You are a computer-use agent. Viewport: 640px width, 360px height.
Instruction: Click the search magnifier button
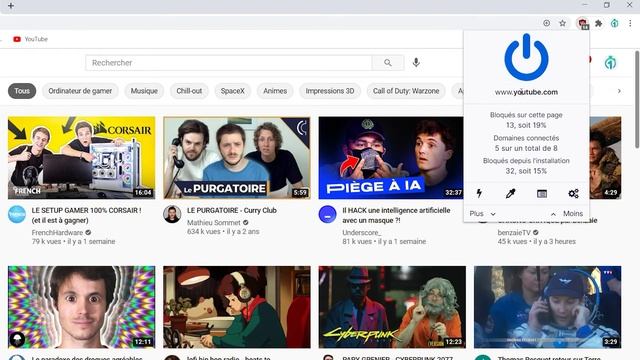click(x=388, y=63)
